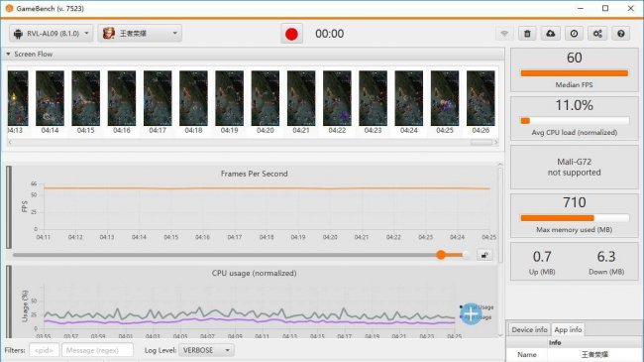Select the screenshot thumbnail at 04:21
This screenshot has width=644, height=362.
coord(301,98)
